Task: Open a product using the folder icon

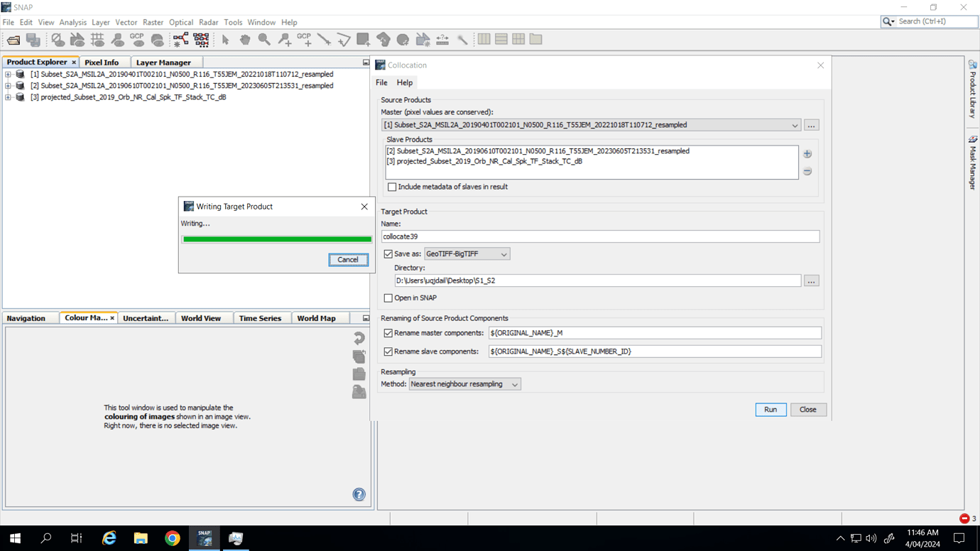Action: [x=13, y=39]
